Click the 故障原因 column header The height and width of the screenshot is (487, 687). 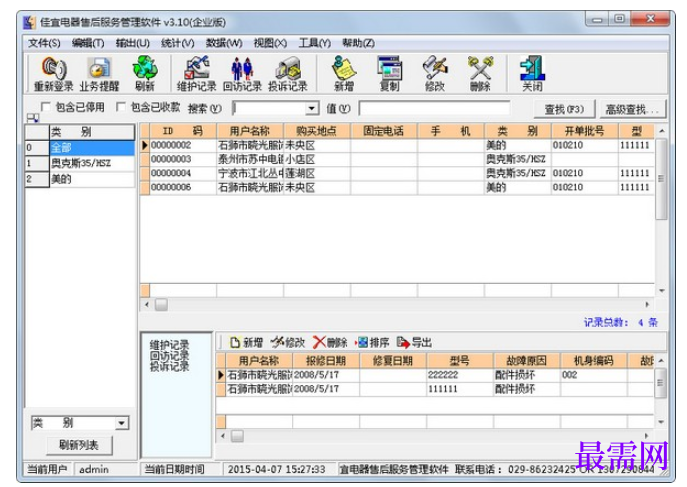pos(527,360)
